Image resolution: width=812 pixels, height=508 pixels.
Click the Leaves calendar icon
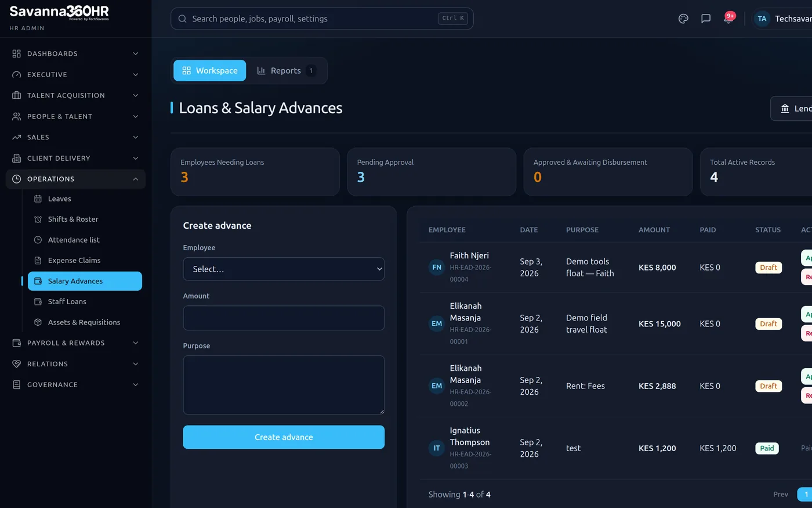(38, 199)
